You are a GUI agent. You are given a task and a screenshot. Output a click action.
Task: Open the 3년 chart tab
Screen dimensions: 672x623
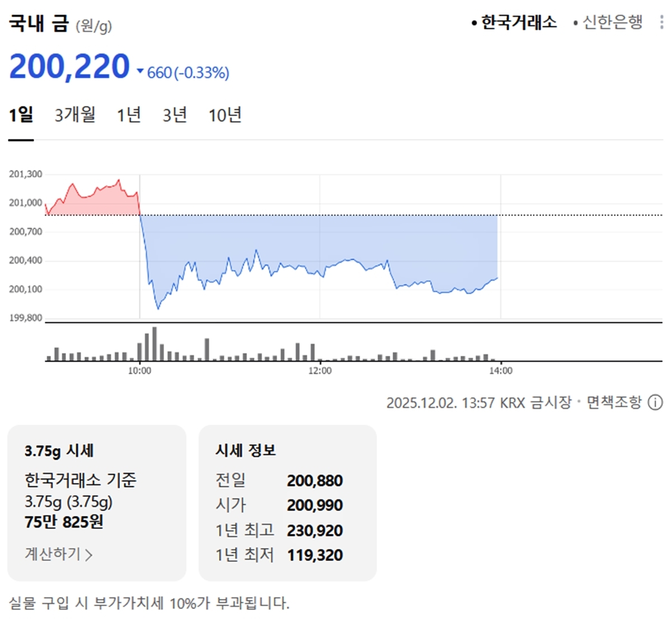pos(174,115)
